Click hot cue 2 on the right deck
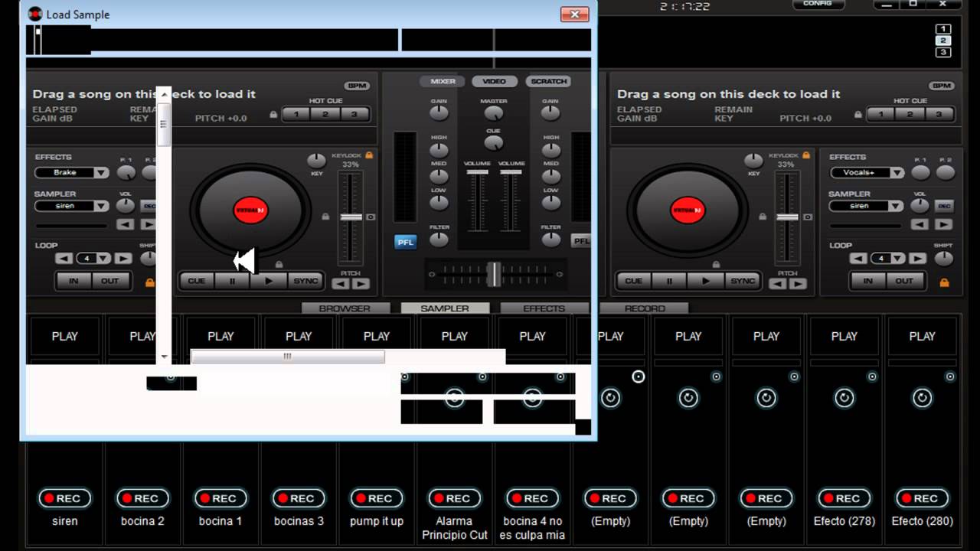The width and height of the screenshot is (980, 551). tap(910, 115)
